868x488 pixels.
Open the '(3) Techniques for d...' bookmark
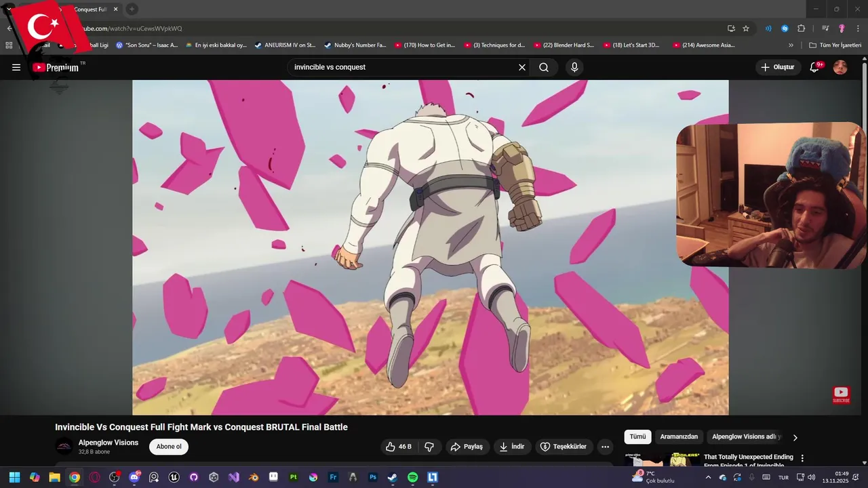tap(495, 45)
